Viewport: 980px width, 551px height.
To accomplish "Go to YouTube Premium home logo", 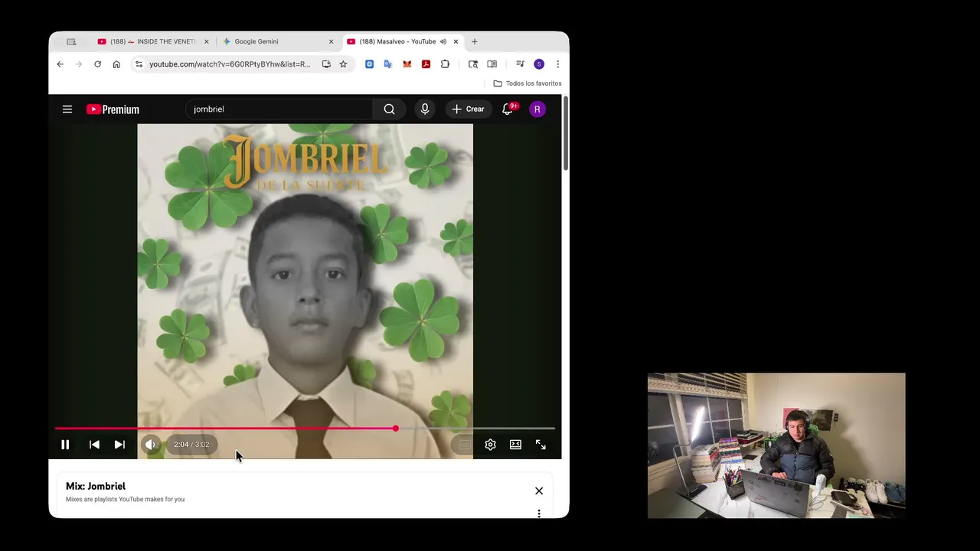I will pos(113,109).
